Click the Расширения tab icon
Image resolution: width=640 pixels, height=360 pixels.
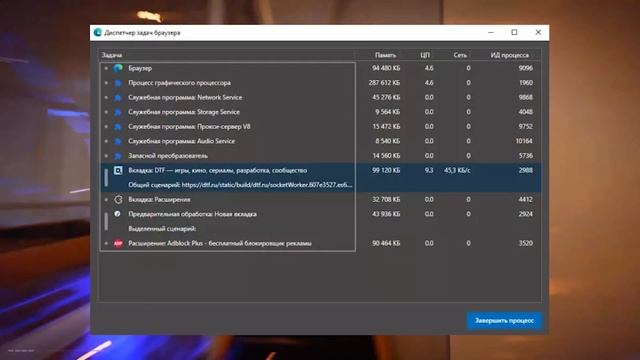coord(118,200)
